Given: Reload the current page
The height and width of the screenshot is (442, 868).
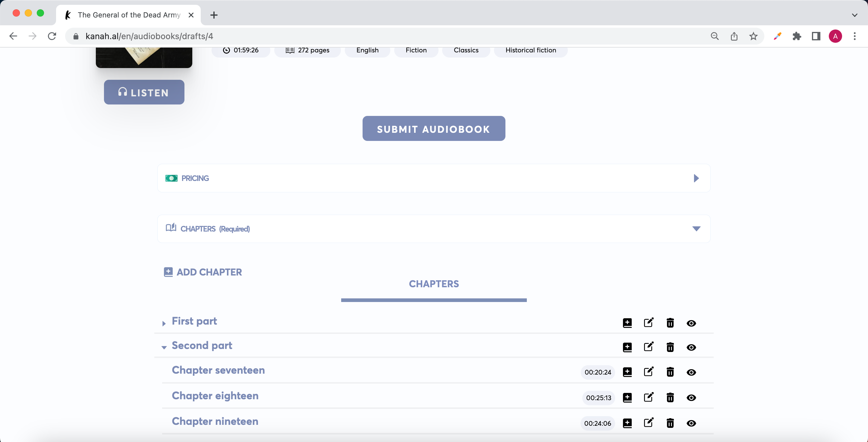Looking at the screenshot, I should [x=52, y=36].
